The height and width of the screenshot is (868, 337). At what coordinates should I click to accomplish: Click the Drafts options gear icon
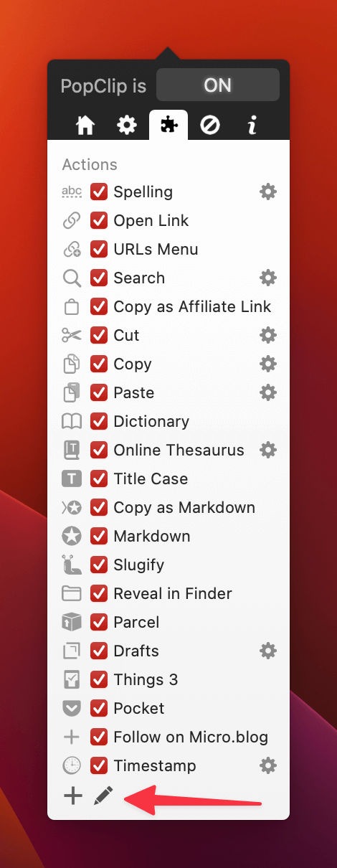click(268, 651)
